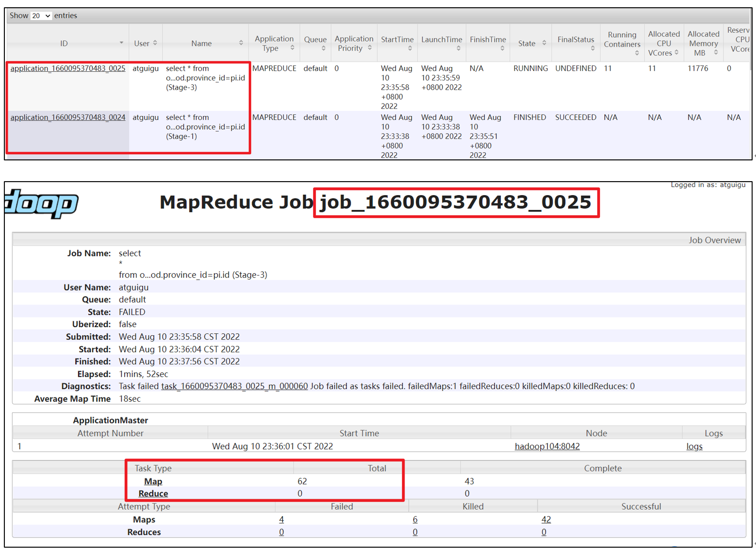Sort by State column sort icon
The width and height of the screenshot is (756, 553).
point(544,43)
